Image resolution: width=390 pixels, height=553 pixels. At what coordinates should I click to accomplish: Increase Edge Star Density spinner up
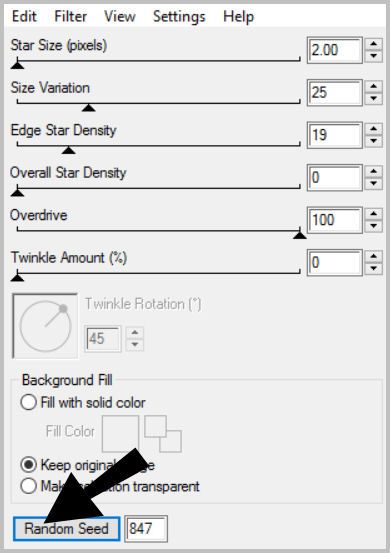click(x=374, y=129)
